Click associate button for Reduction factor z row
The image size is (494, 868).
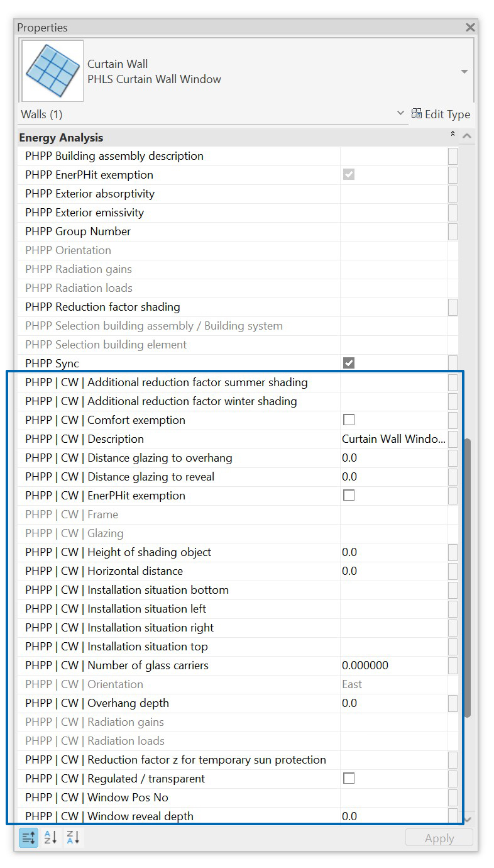[453, 760]
